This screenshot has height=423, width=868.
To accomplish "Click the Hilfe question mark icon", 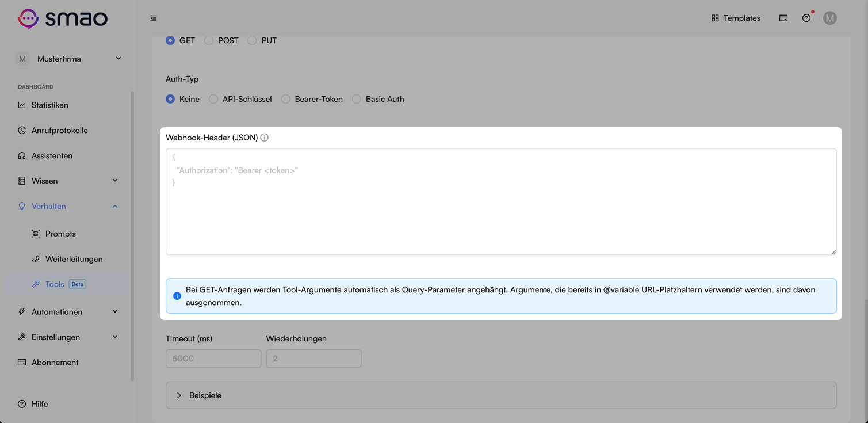I will click(x=22, y=404).
